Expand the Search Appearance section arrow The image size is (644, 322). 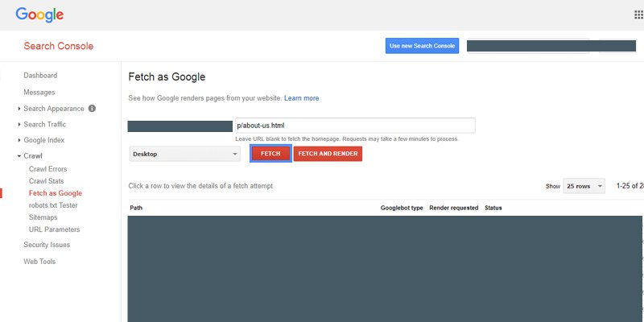click(x=19, y=109)
